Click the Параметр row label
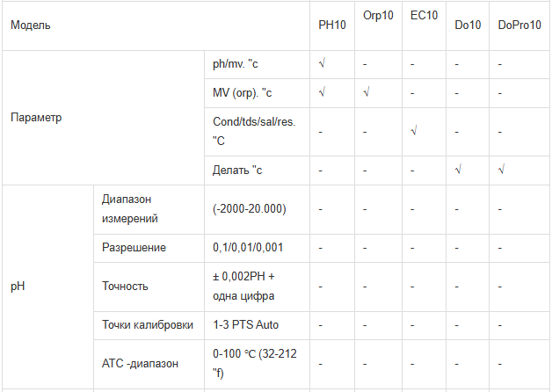 [36, 118]
